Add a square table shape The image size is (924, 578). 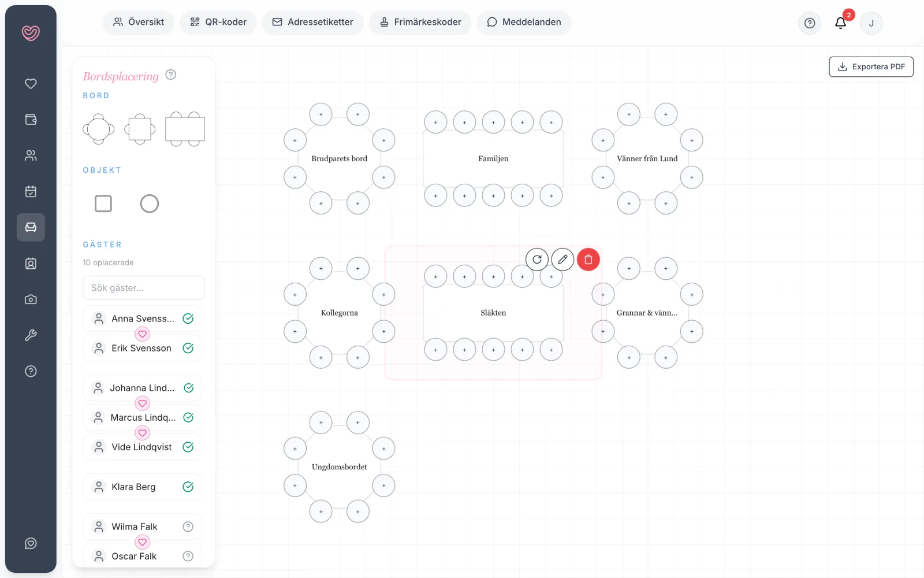(x=140, y=129)
